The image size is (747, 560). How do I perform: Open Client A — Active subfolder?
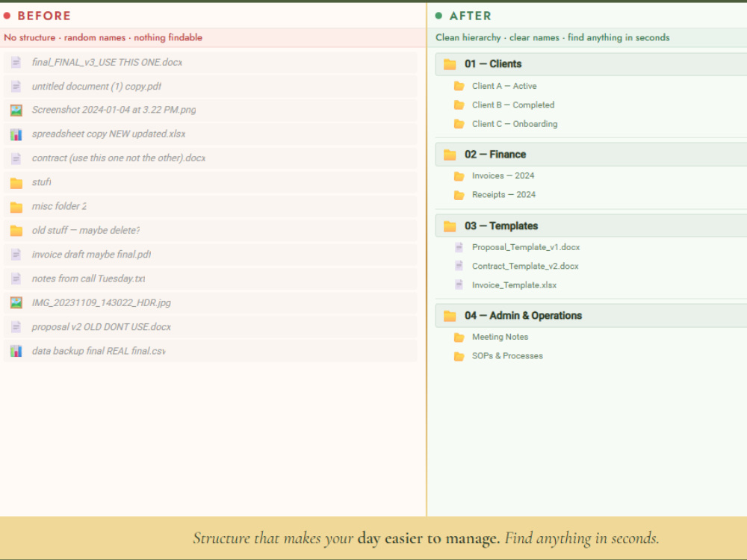(504, 86)
